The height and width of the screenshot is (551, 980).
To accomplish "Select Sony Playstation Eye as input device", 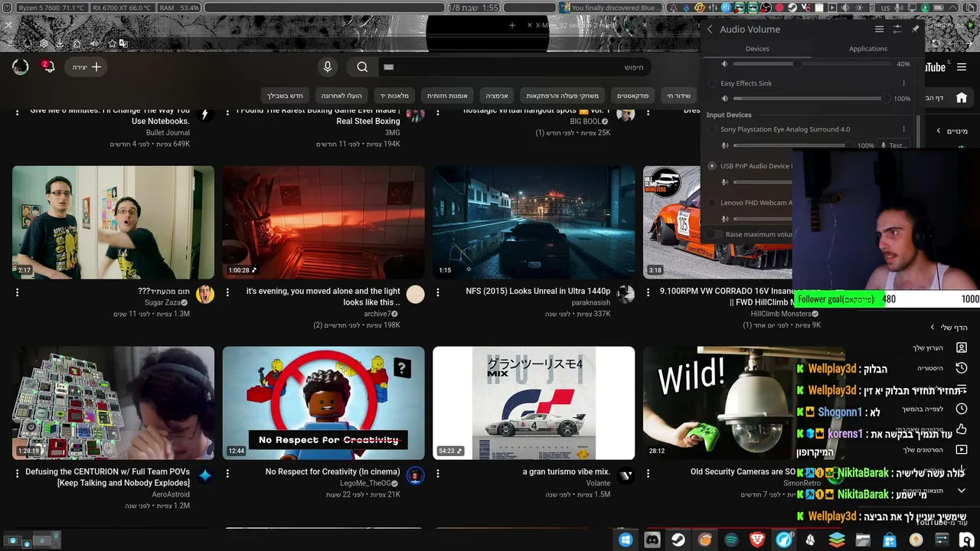I will (x=713, y=129).
